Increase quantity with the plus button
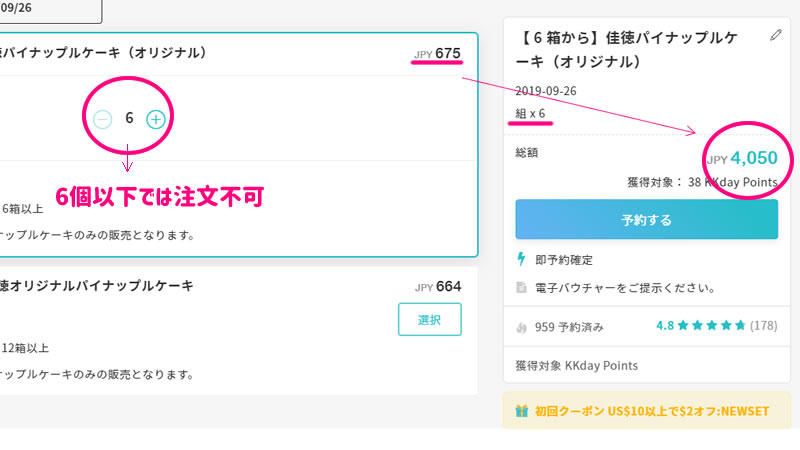This screenshot has height=450, width=800. coord(156,119)
